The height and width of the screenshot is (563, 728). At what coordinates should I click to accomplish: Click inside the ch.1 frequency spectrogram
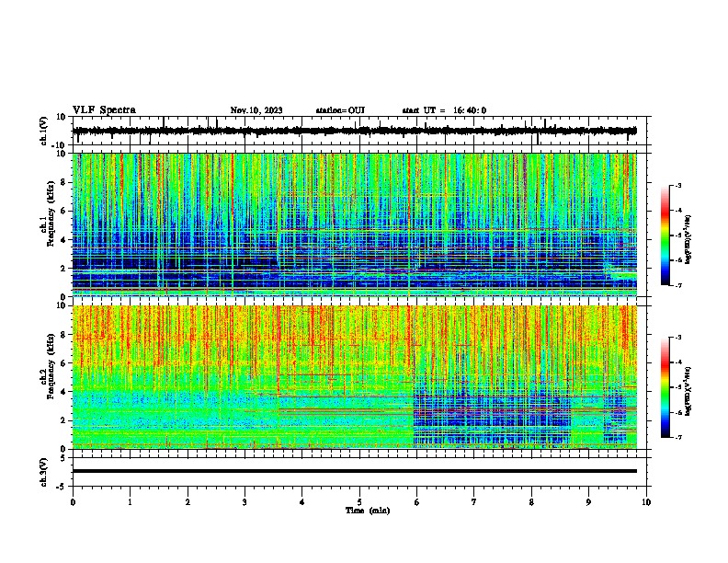coord(355,224)
